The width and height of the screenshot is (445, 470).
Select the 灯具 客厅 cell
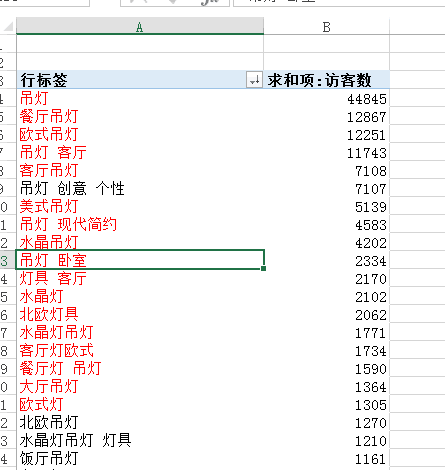pyautogui.click(x=140, y=278)
